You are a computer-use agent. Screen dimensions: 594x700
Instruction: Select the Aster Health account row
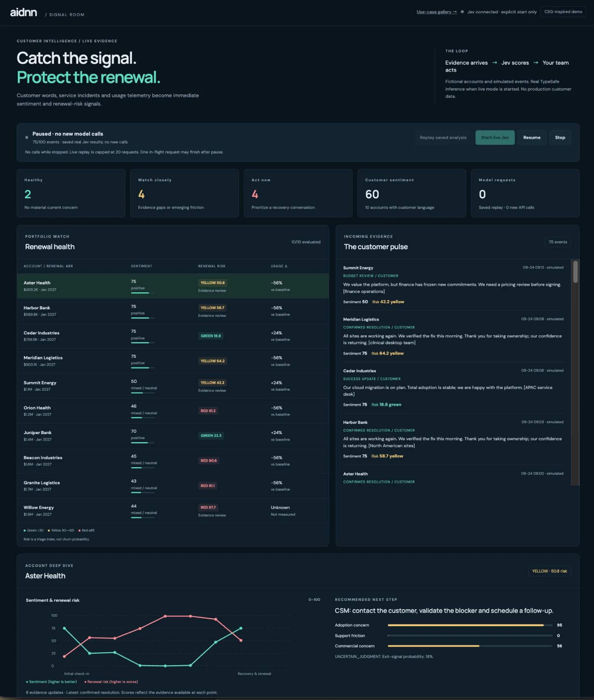click(x=173, y=286)
